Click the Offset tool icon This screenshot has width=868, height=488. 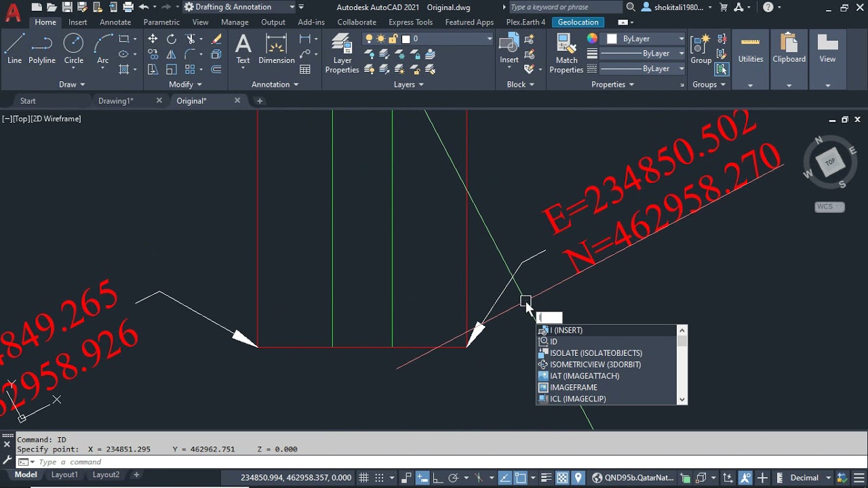[216, 69]
